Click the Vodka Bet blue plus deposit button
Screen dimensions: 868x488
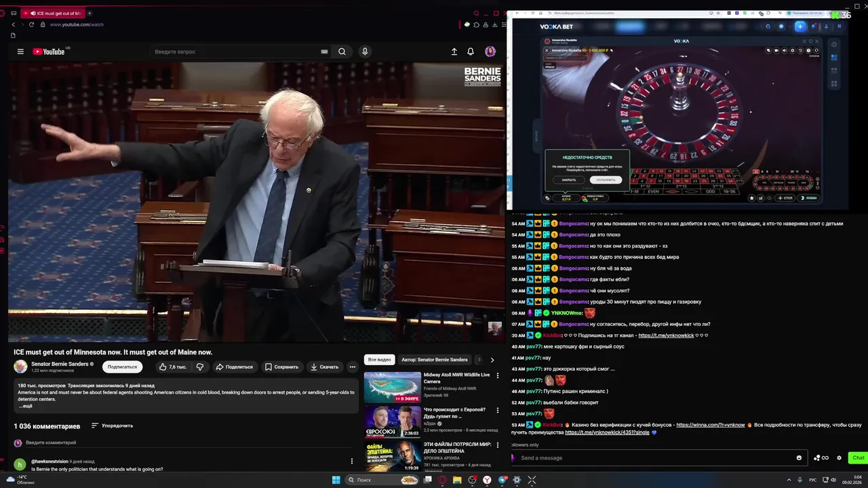click(x=800, y=26)
